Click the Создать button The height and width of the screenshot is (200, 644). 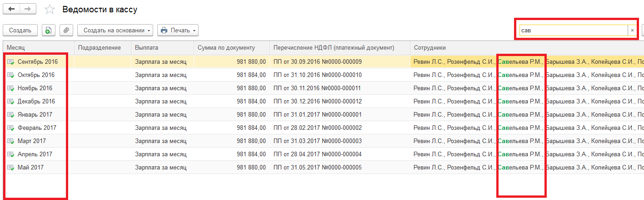coord(20,30)
